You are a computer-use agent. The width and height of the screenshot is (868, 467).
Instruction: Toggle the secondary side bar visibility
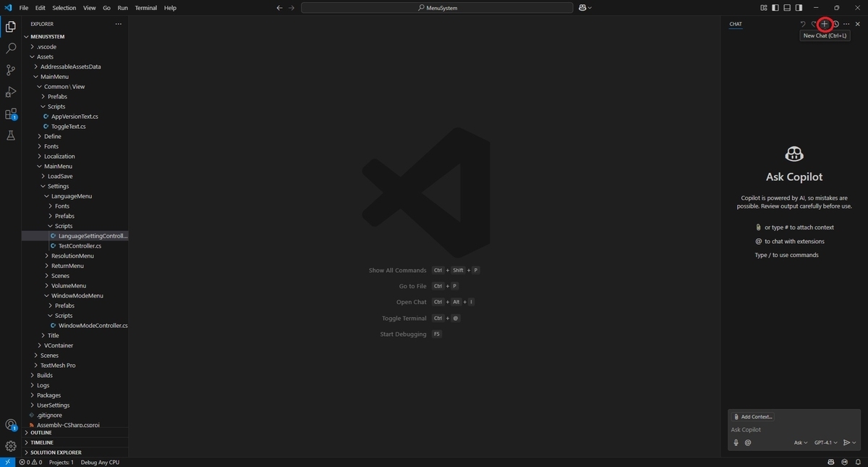click(799, 8)
